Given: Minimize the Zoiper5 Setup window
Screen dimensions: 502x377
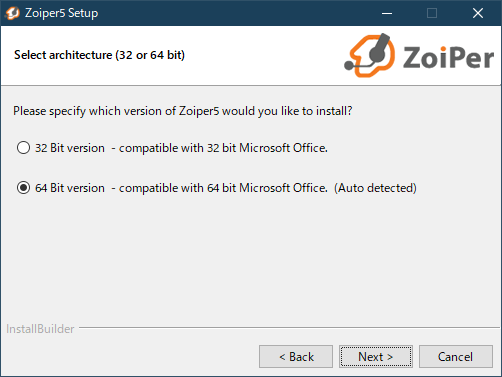Looking at the screenshot, I should [x=387, y=13].
